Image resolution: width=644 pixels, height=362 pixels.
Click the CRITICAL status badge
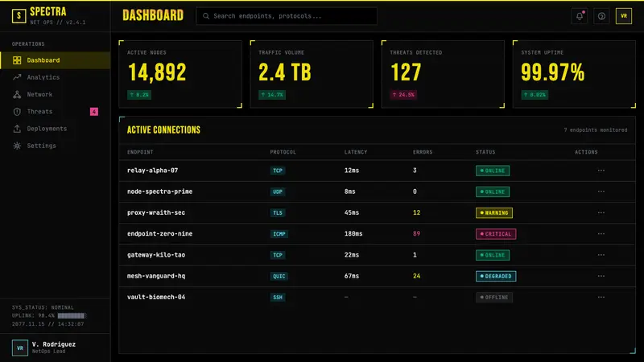tap(496, 234)
